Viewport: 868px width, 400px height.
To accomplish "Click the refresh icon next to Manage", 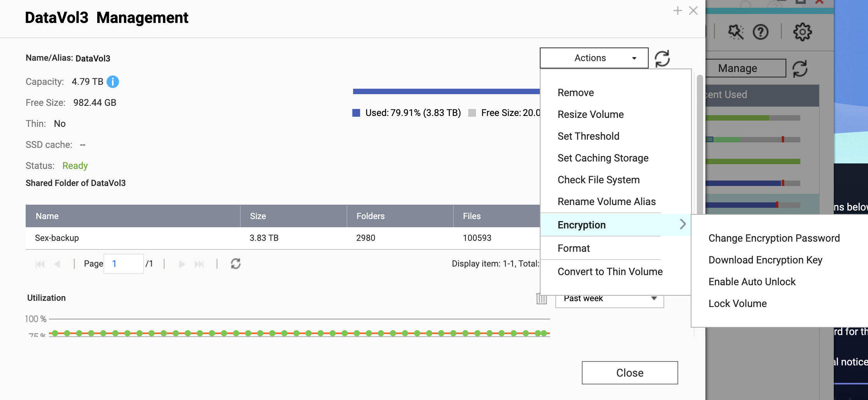I will coord(800,68).
